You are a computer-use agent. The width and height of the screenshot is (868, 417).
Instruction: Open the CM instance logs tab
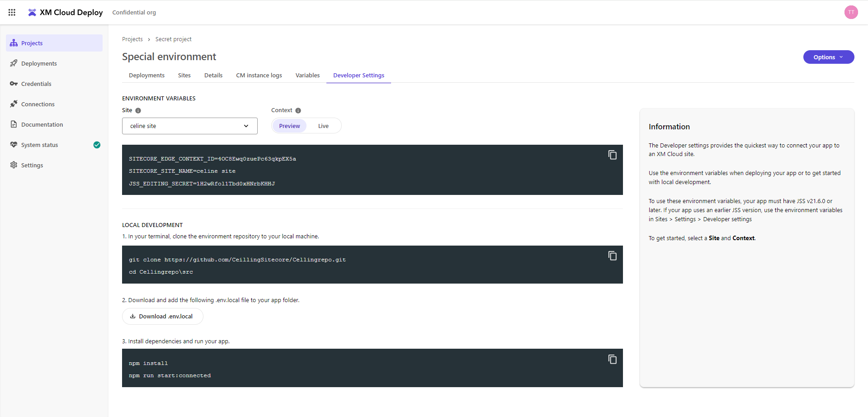tap(259, 76)
